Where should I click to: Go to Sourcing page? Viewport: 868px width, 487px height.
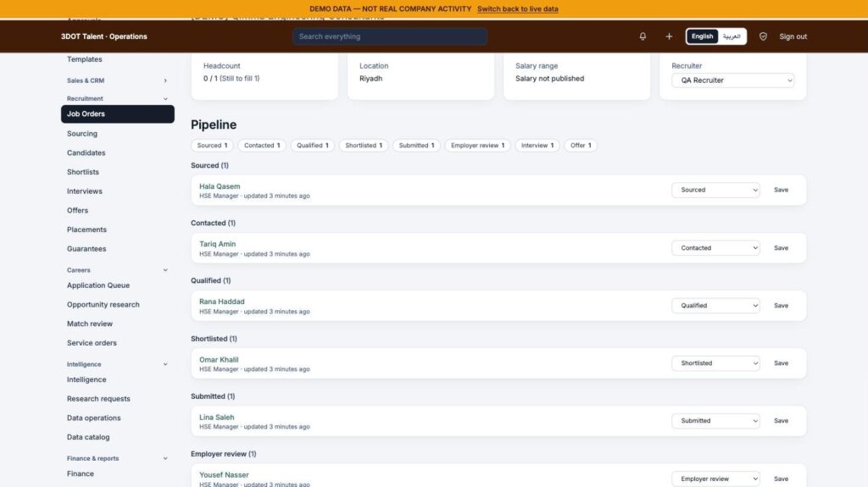click(x=82, y=133)
